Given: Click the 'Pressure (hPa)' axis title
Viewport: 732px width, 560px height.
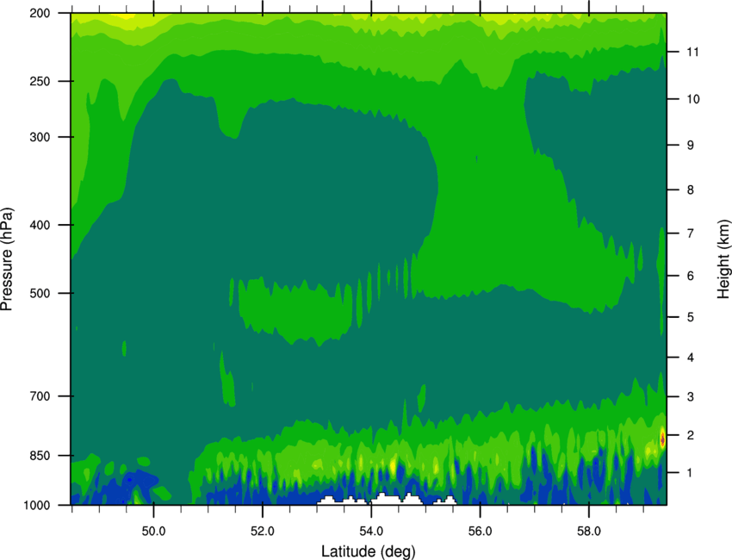Looking at the screenshot, I should click(8, 259).
